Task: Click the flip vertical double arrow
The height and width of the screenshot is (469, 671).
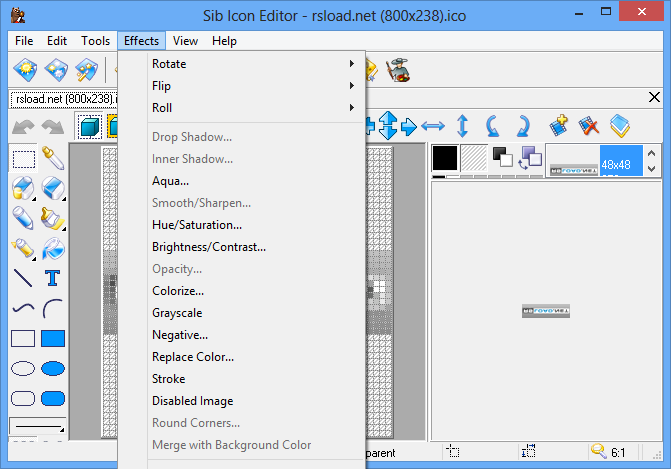Action: pos(463,126)
